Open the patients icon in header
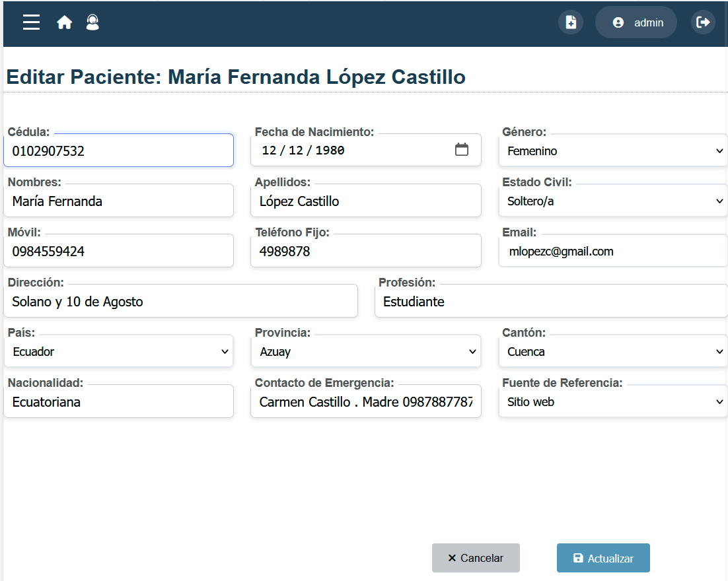Image resolution: width=728 pixels, height=581 pixels. pyautogui.click(x=93, y=22)
